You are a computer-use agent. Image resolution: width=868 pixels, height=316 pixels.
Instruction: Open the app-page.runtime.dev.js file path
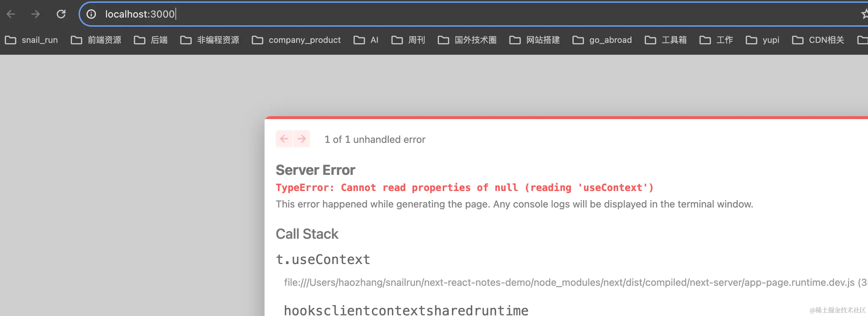pyautogui.click(x=575, y=282)
